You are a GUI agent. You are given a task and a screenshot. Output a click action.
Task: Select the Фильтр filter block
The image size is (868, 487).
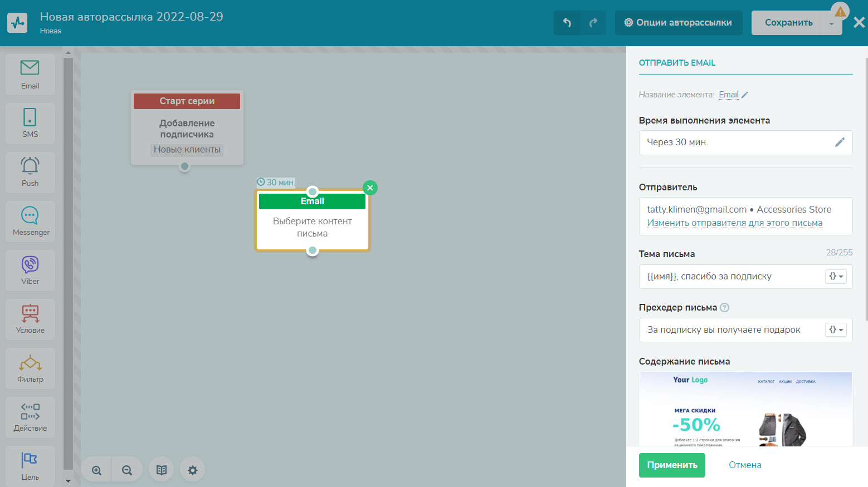pyautogui.click(x=30, y=368)
